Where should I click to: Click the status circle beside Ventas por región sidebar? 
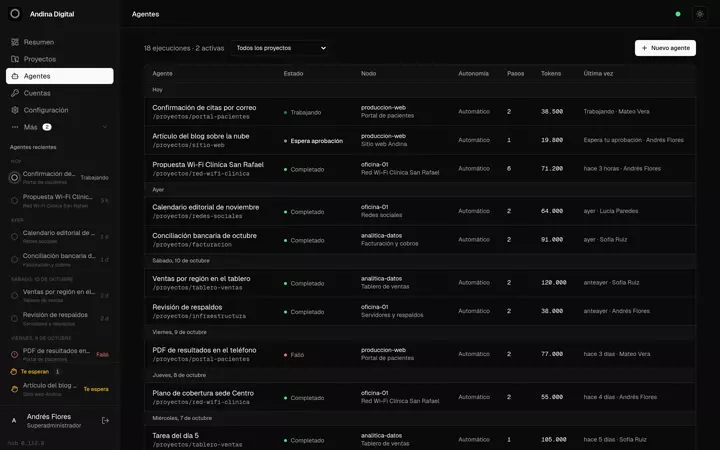coord(14,296)
